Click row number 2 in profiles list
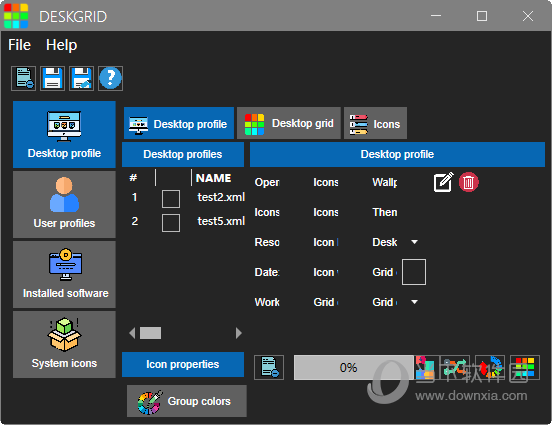 click(134, 221)
